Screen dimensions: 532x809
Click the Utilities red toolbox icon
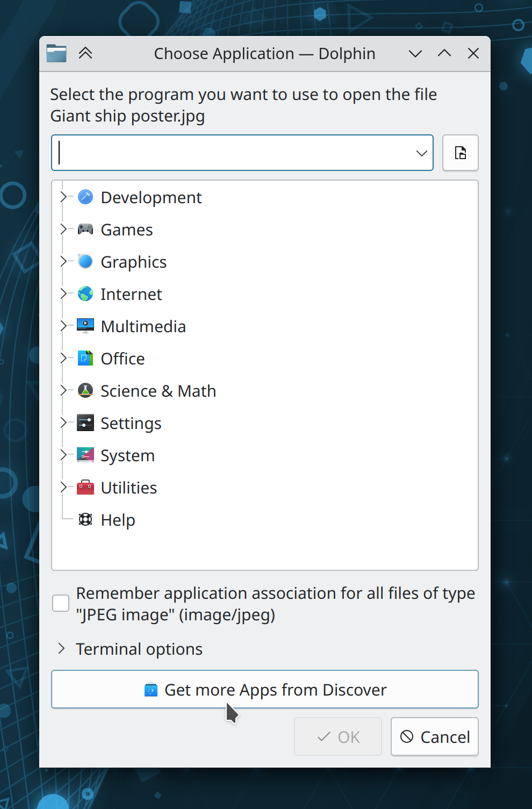click(85, 488)
